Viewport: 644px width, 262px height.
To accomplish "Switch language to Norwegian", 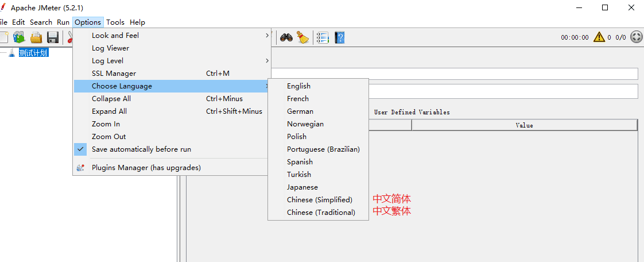I will (319, 124).
